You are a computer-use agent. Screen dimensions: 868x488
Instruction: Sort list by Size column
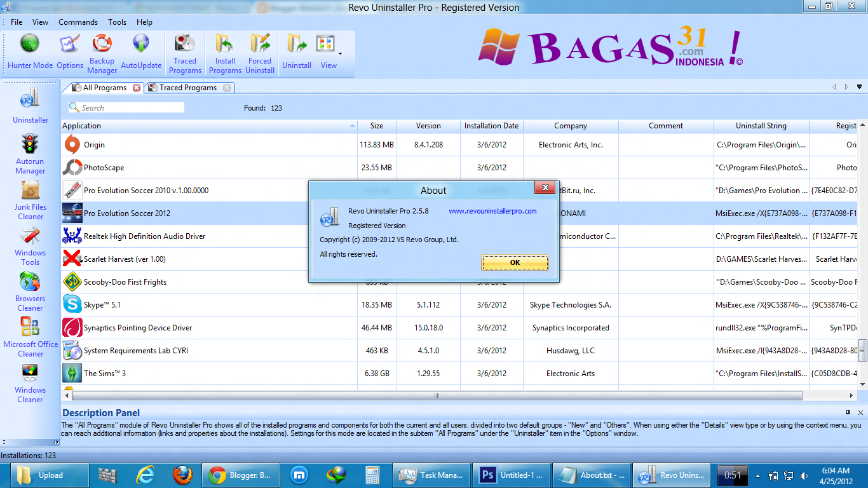coord(377,126)
